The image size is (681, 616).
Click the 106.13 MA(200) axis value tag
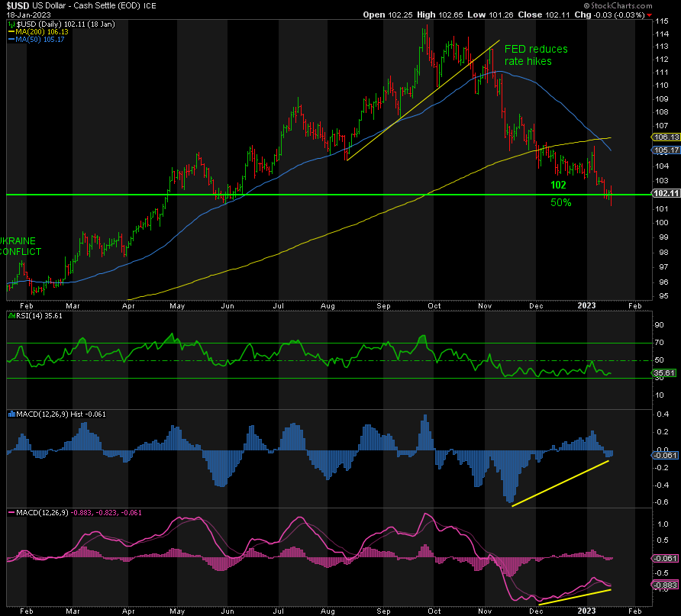pos(665,137)
